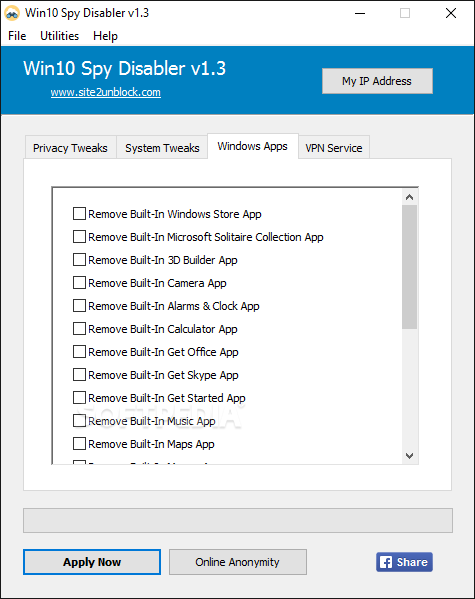The height and width of the screenshot is (599, 475).
Task: Enable Remove Built-In Microsoft Solitaire Collection App
Action: coord(79,236)
